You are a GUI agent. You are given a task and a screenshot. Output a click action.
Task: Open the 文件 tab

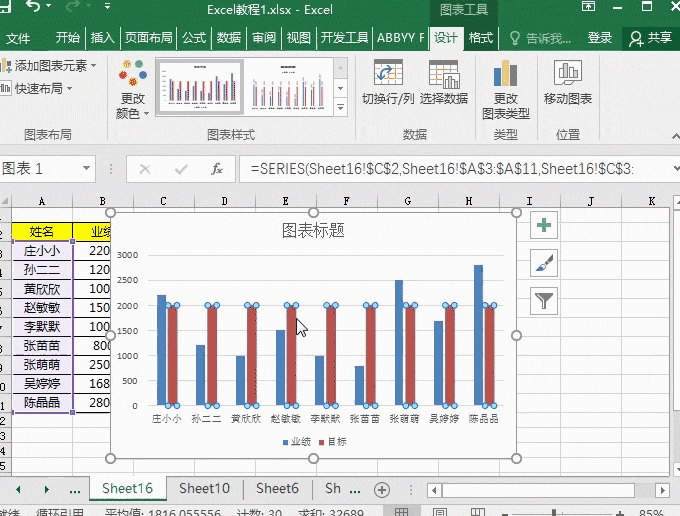click(17, 38)
